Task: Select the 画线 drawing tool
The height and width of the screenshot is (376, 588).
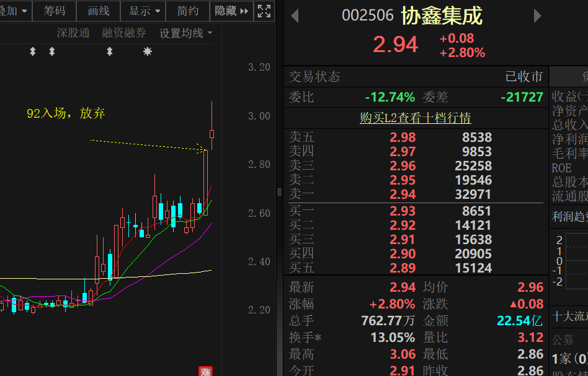Action: point(98,11)
